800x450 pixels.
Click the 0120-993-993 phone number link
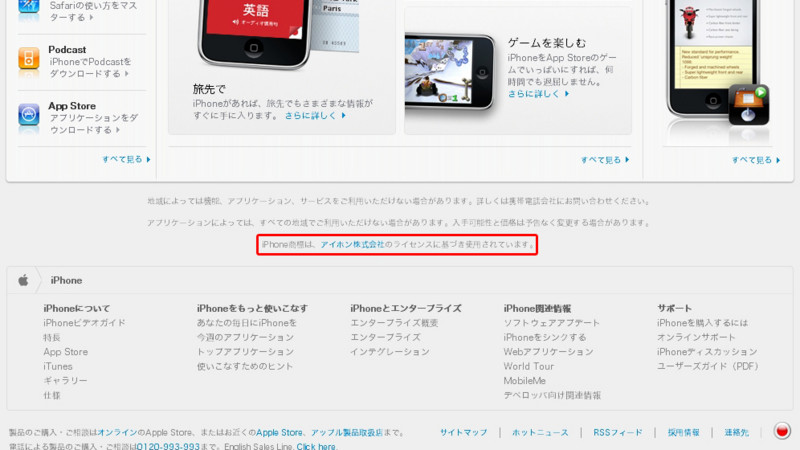coord(168,446)
